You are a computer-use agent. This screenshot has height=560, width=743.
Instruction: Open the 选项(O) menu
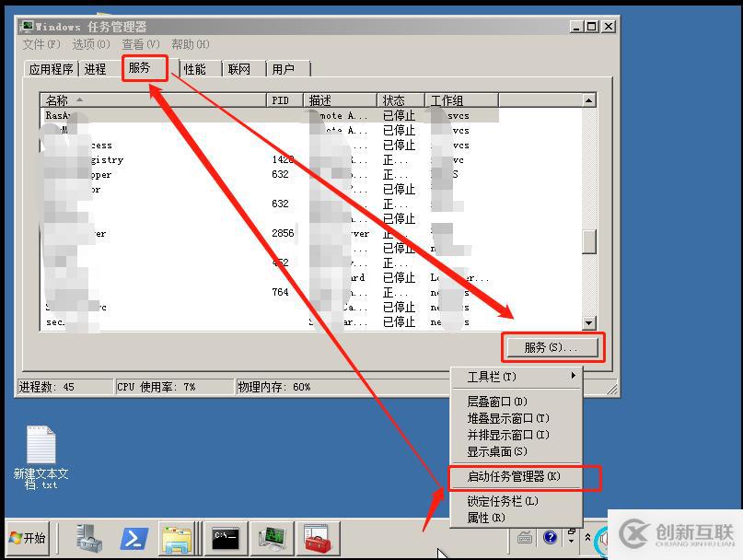[x=91, y=44]
